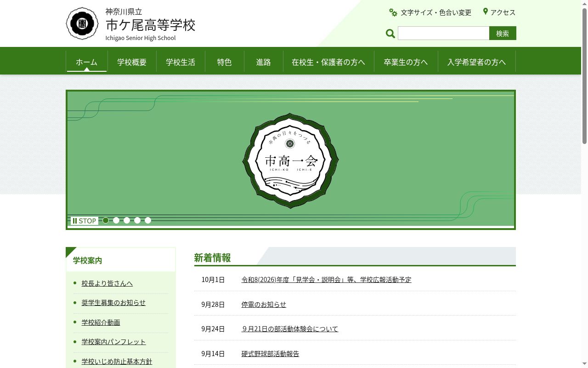
Task: Click the Ichigao school crest logo
Action: [82, 23]
